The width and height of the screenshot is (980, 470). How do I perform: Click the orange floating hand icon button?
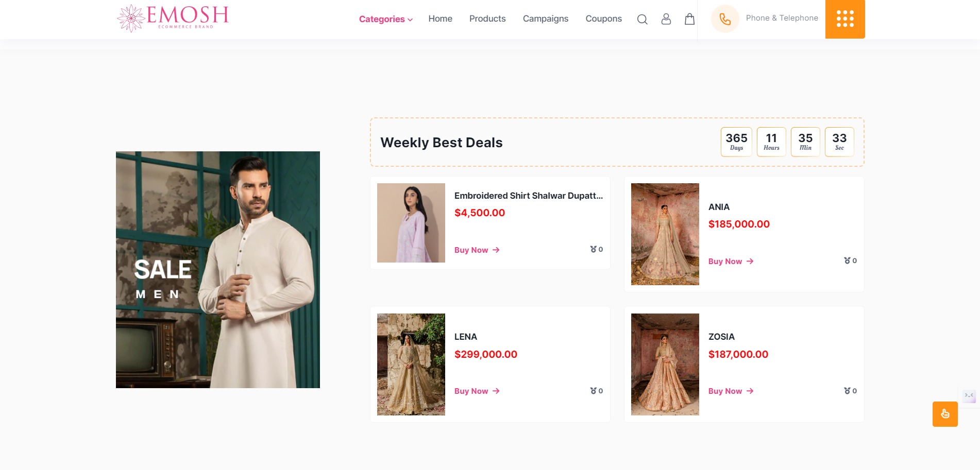tap(944, 414)
